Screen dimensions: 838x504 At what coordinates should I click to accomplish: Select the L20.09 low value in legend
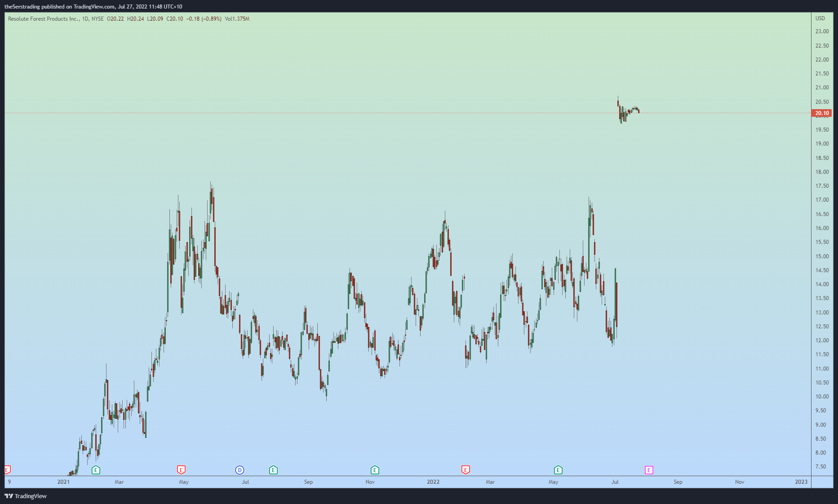pos(155,19)
